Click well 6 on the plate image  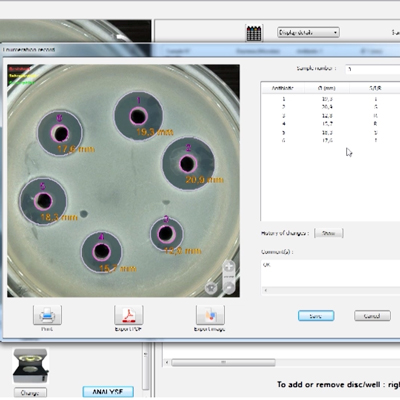point(60,133)
